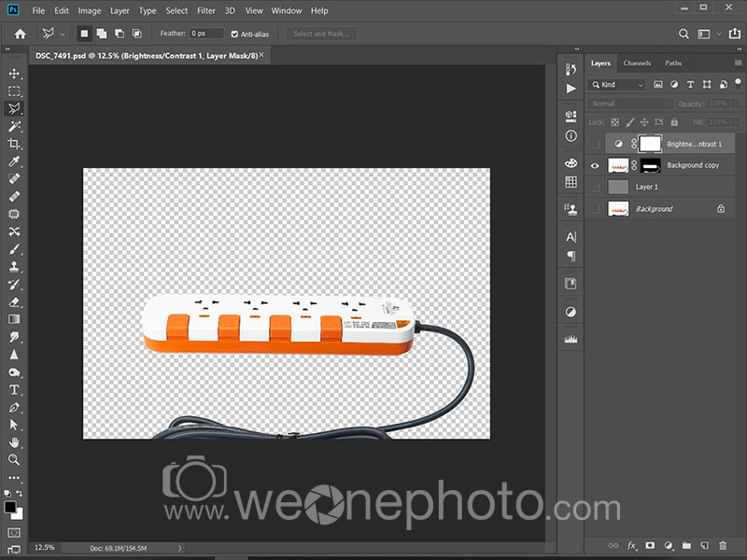This screenshot has height=560, width=747.
Task: Click the Home icon in options bar
Action: [20, 34]
